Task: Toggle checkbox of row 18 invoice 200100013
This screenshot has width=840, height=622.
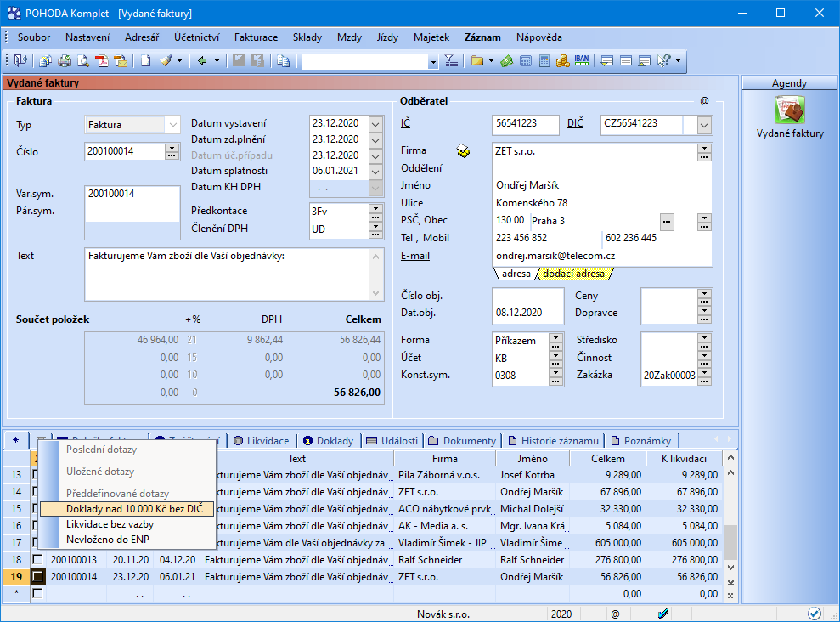Action: 37,559
